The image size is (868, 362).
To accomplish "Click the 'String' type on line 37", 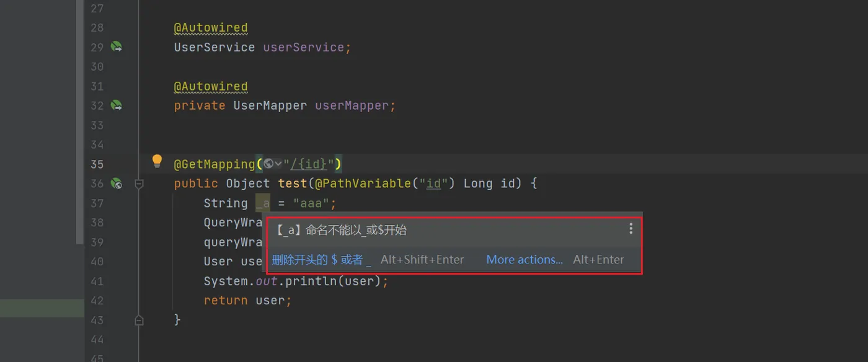I will click(226, 203).
